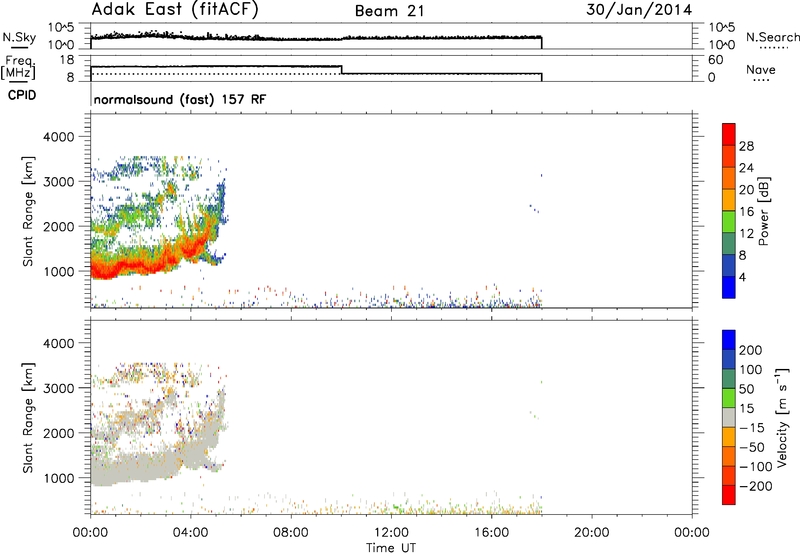Click the '04:00' time tick label
800x554 pixels.
pyautogui.click(x=190, y=533)
